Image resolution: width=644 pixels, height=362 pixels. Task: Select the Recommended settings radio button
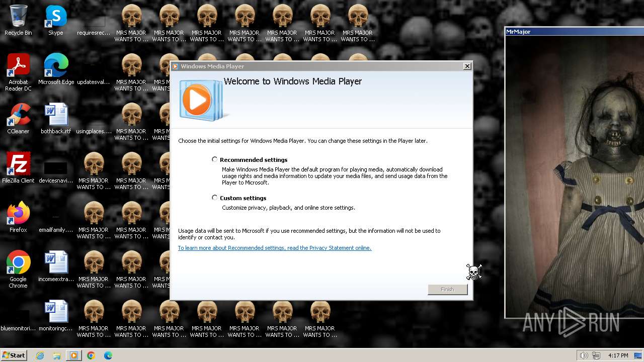(x=215, y=159)
